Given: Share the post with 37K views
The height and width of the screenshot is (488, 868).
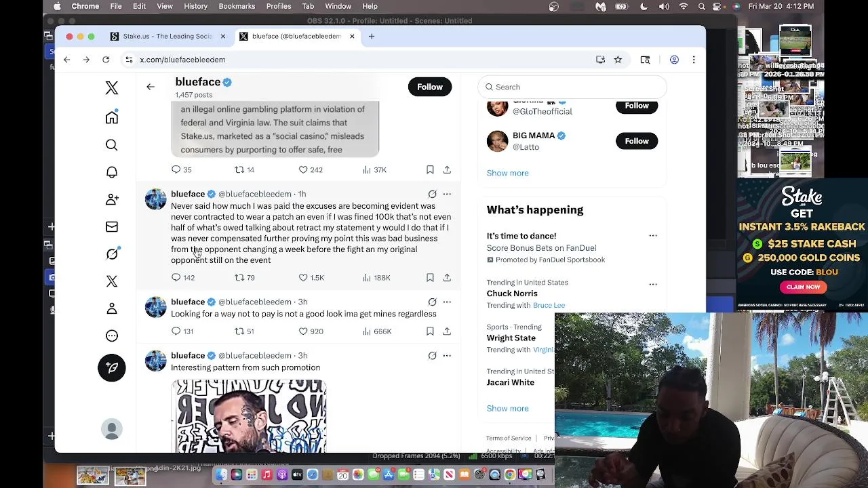Looking at the screenshot, I should pos(447,169).
